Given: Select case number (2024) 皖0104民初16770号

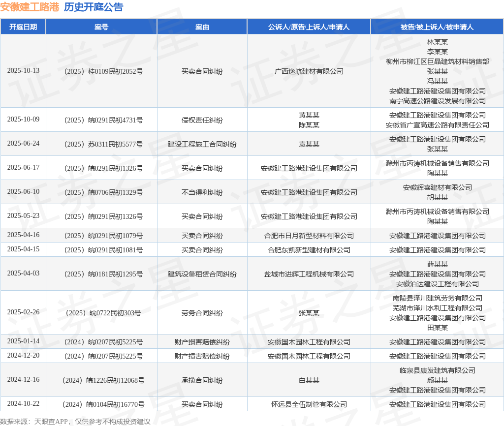Looking at the screenshot, I should pos(103,404).
